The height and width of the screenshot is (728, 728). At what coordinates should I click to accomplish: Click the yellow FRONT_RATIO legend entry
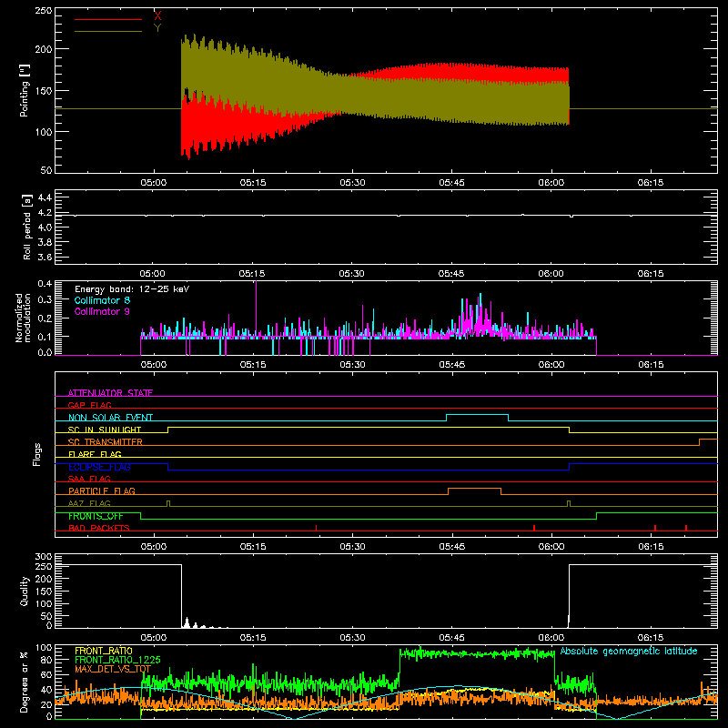click(104, 651)
